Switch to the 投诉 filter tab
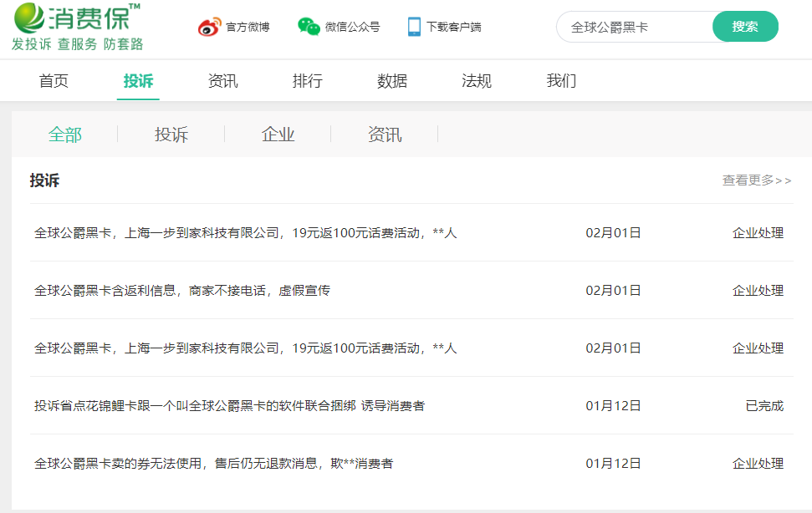Viewport: 812px width, 513px height. pos(171,135)
